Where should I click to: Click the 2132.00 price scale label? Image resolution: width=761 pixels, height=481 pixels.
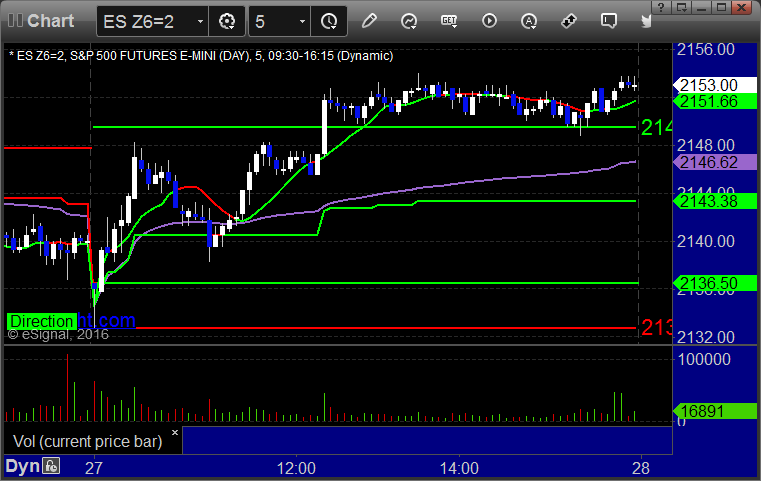click(706, 337)
